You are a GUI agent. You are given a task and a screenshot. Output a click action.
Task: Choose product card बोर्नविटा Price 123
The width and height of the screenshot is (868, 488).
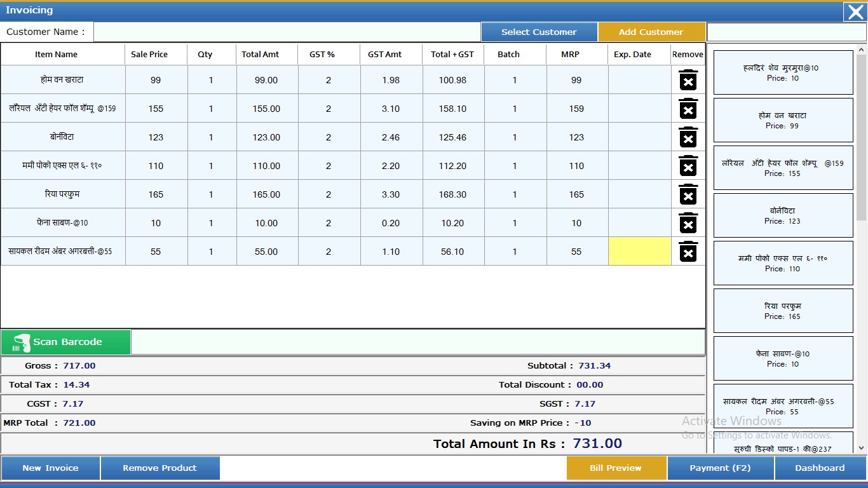783,215
